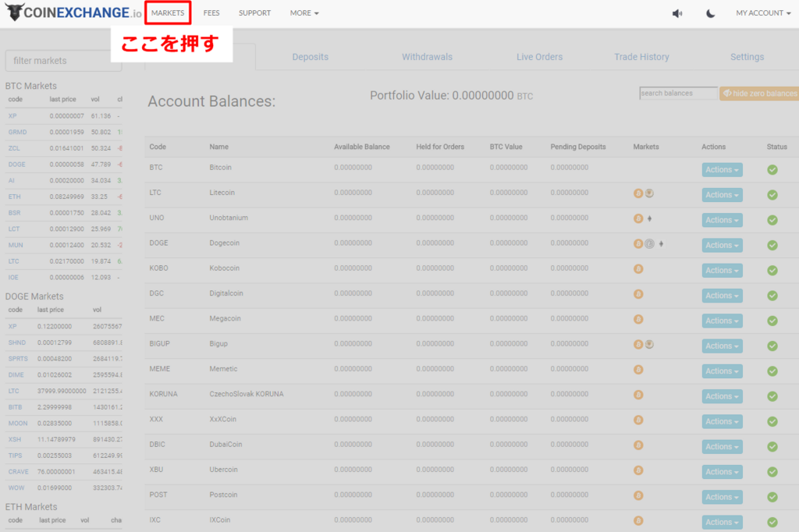Click the green status check for Dogecoin

[772, 245]
